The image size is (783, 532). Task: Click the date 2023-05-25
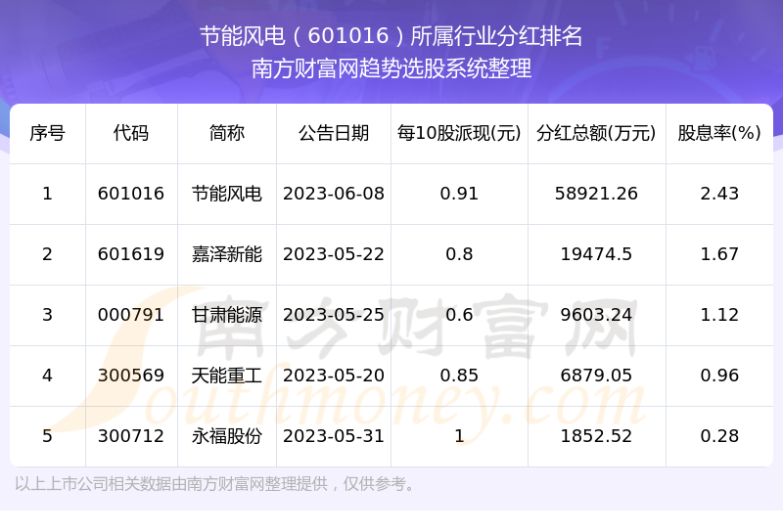coord(334,315)
